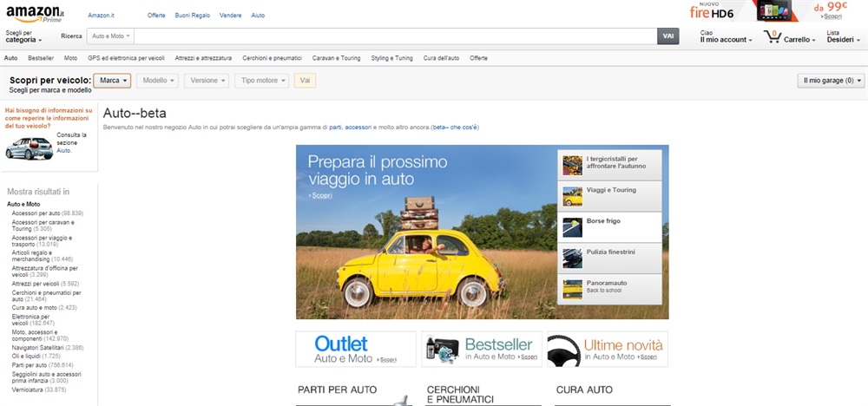This screenshot has height=406, width=868.
Task: Select Panoramauto Back to school item
Action: (609, 289)
